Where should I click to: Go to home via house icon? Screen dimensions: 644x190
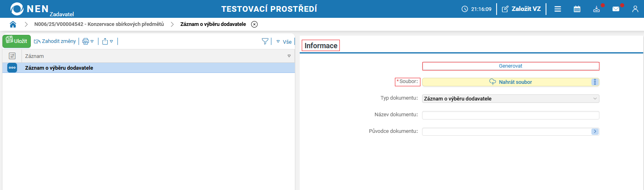(x=13, y=24)
